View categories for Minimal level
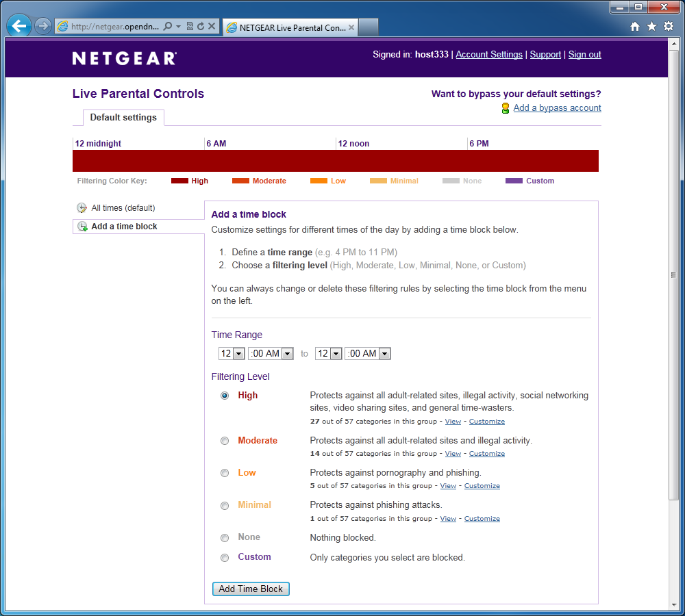This screenshot has width=685, height=616. pyautogui.click(x=448, y=519)
